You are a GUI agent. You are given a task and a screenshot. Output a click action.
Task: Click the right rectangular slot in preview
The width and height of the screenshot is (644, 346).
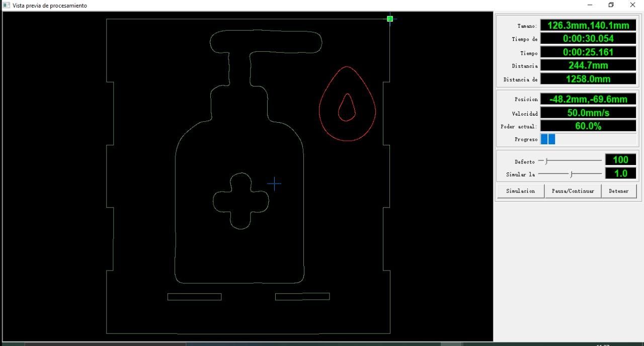302,296
